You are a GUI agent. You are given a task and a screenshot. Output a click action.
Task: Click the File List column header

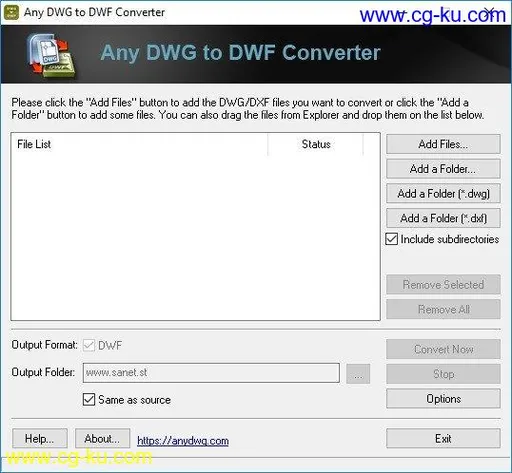pos(139,144)
